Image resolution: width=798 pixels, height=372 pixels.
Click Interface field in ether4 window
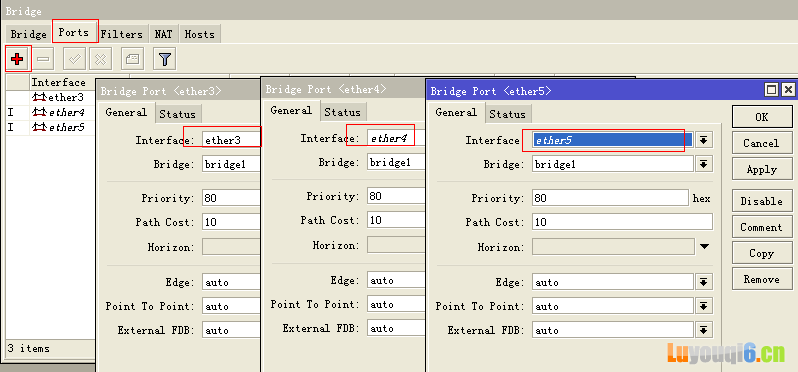click(396, 138)
